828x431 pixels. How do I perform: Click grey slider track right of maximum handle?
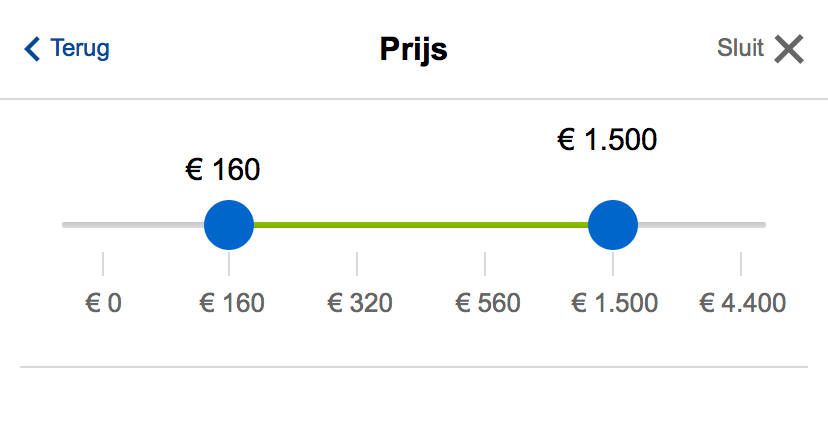click(702, 225)
